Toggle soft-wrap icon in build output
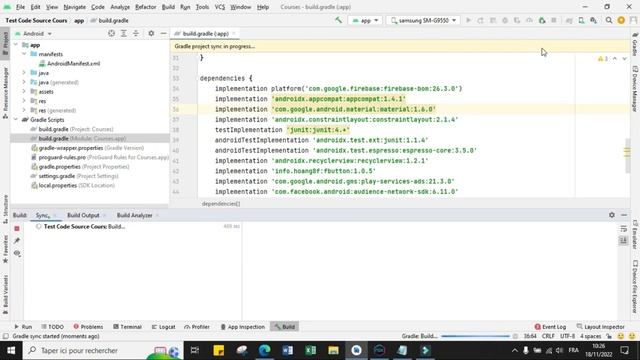 pyautogui.click(x=623, y=229)
